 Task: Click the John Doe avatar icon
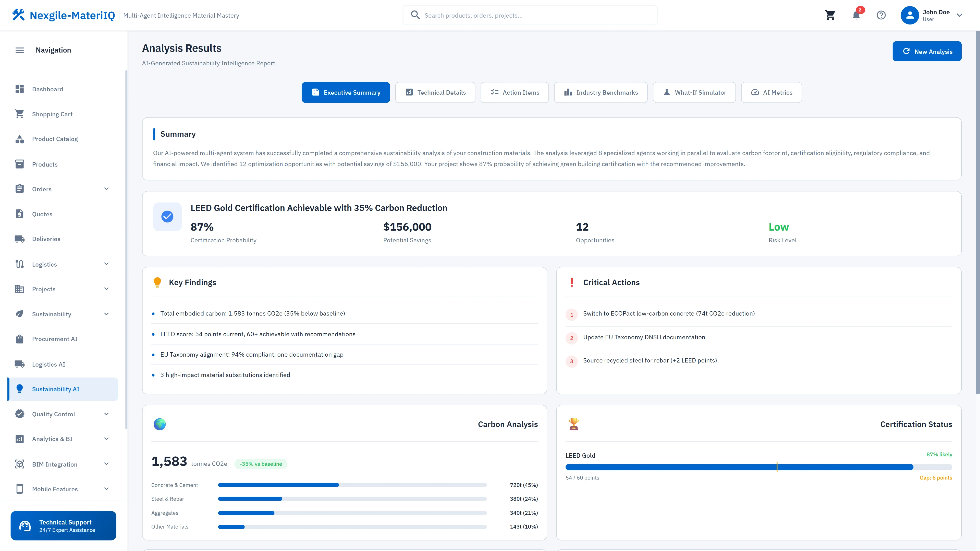(x=910, y=15)
